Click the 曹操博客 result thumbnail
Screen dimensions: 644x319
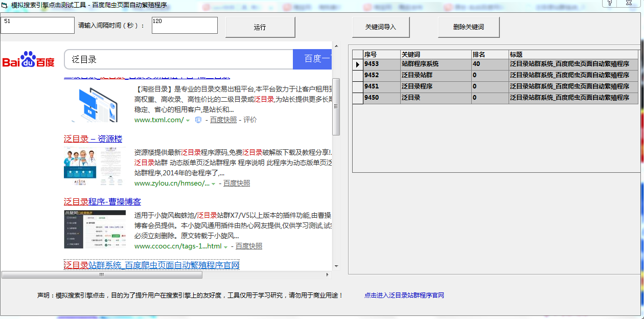pyautogui.click(x=95, y=229)
